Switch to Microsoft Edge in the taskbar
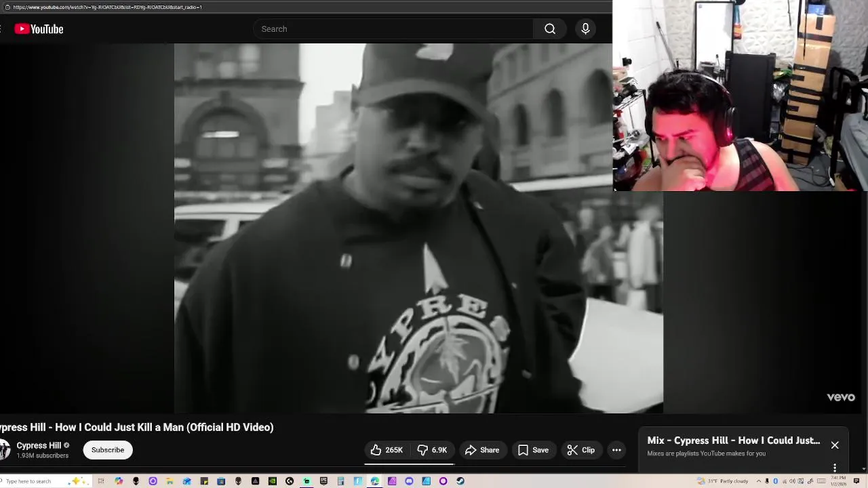Image resolution: width=868 pixels, height=488 pixels. click(374, 481)
